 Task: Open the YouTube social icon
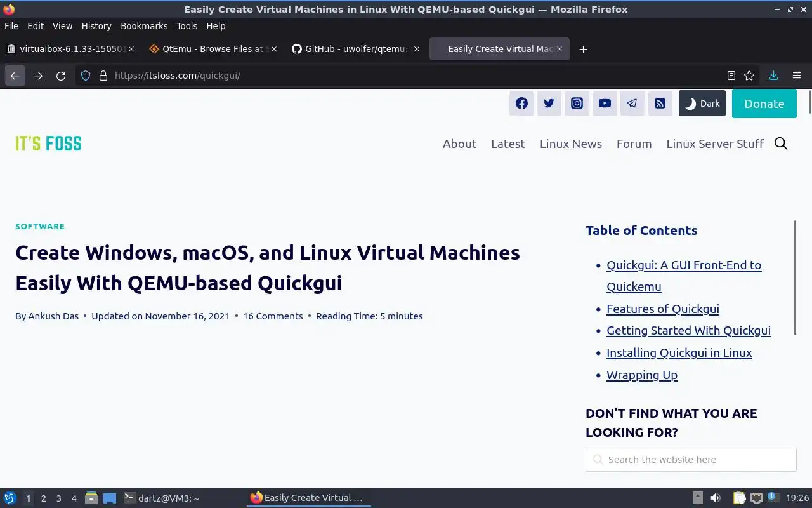(605, 104)
